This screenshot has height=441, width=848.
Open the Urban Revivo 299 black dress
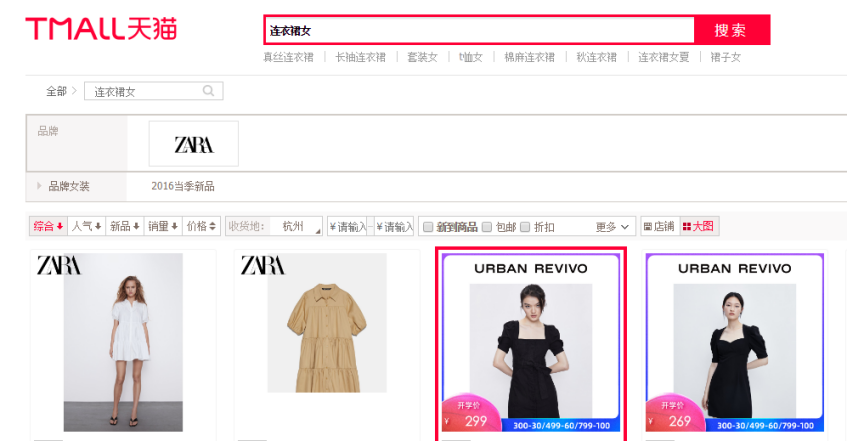(531, 343)
